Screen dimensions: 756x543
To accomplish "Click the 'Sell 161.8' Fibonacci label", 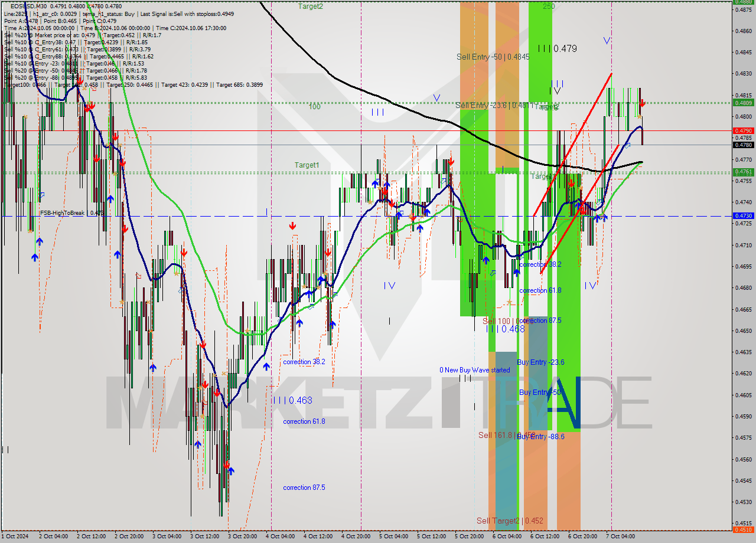I will (507, 435).
